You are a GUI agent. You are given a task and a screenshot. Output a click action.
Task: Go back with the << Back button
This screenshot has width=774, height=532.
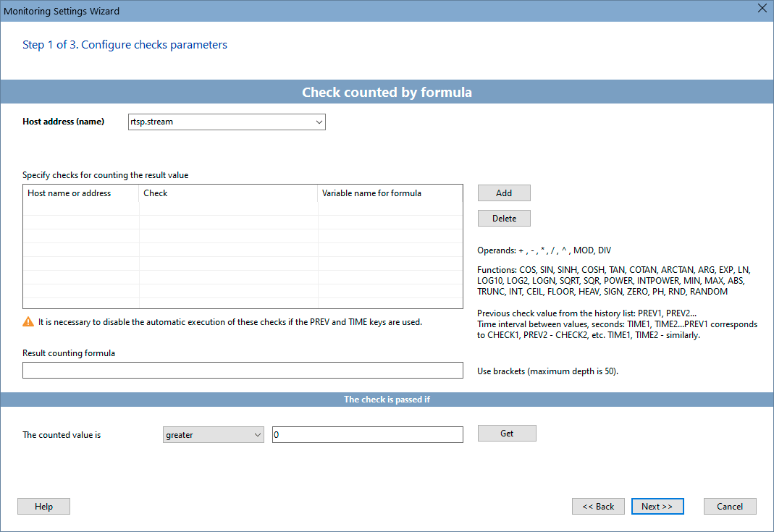point(598,507)
